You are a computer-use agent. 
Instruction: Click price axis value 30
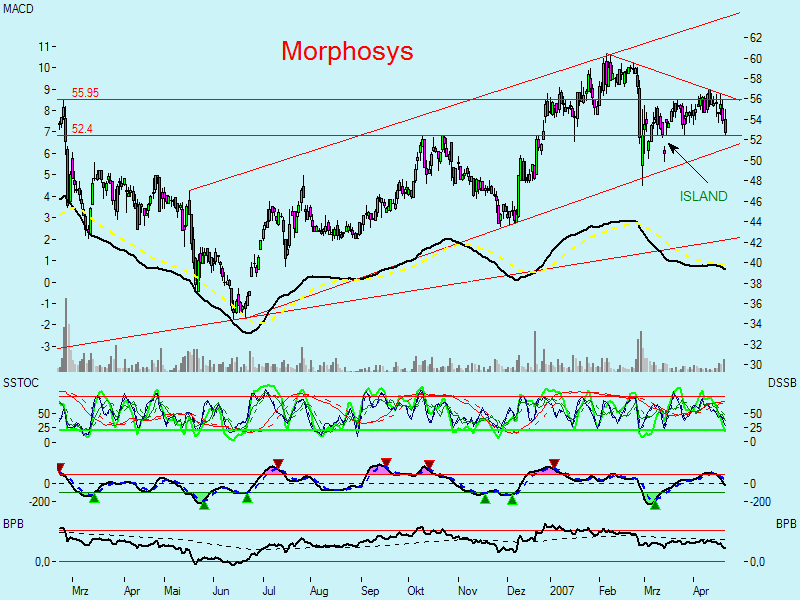point(756,365)
